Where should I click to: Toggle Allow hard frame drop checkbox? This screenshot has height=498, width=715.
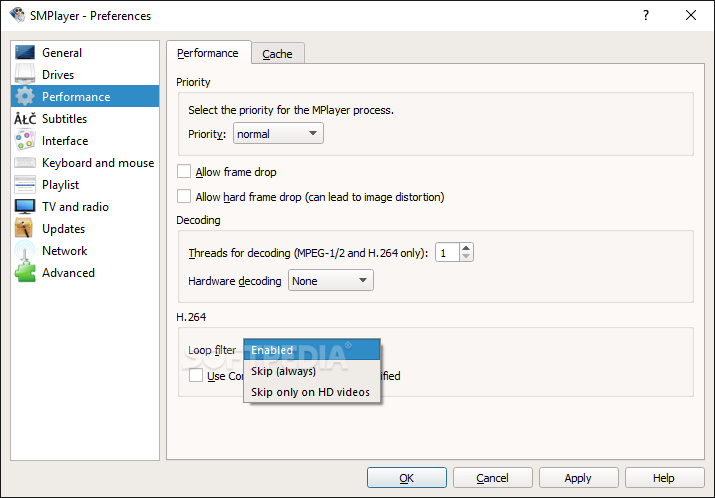[x=184, y=196]
